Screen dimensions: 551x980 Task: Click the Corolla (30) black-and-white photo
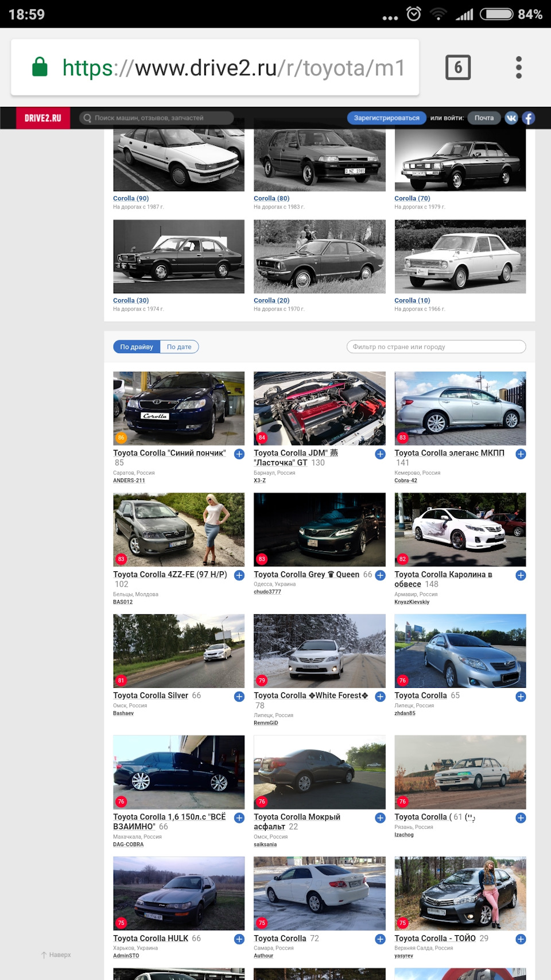(x=179, y=257)
